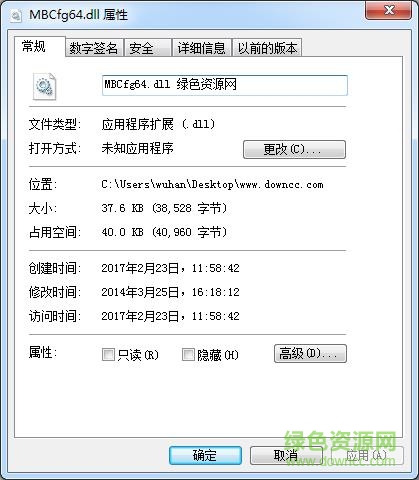This screenshot has width=419, height=480.
Task: Switch to the 数字签名 tab
Action: [94, 48]
